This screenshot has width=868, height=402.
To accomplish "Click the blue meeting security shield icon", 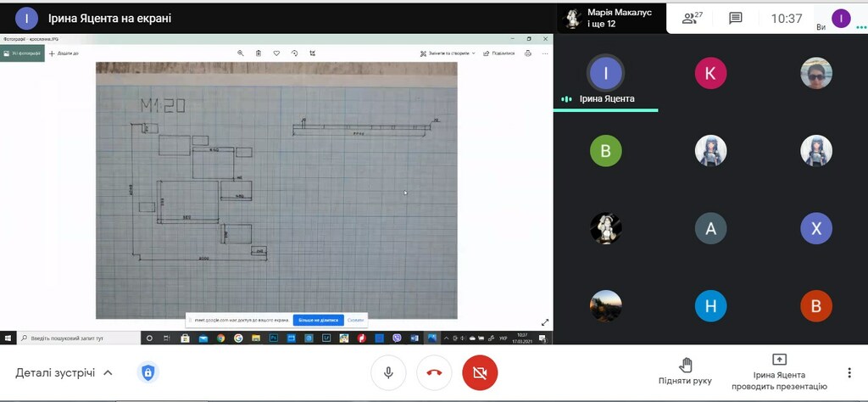I will tap(148, 372).
